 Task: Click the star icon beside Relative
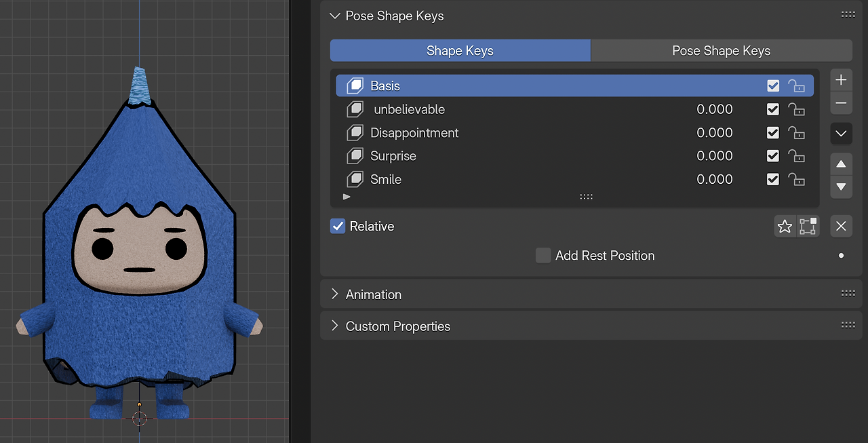[x=785, y=227]
